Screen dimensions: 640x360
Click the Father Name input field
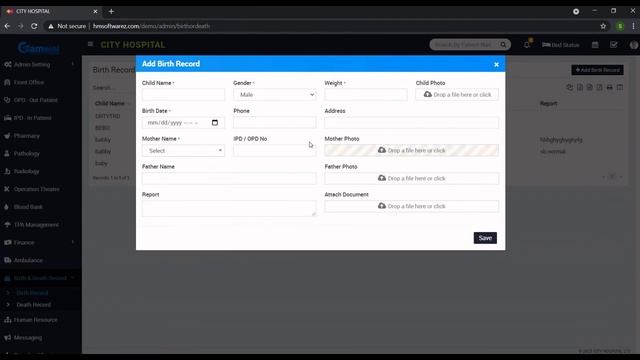[x=229, y=178]
